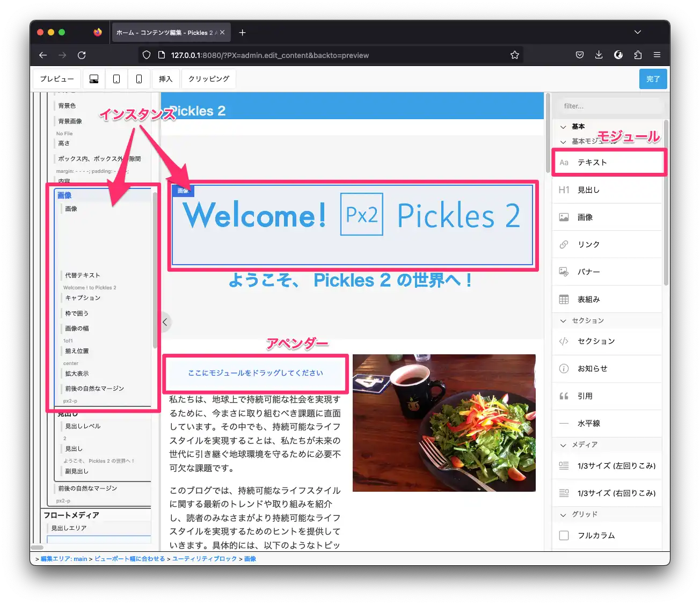
Task: Switch to smartphone preview size icon
Action: (139, 79)
